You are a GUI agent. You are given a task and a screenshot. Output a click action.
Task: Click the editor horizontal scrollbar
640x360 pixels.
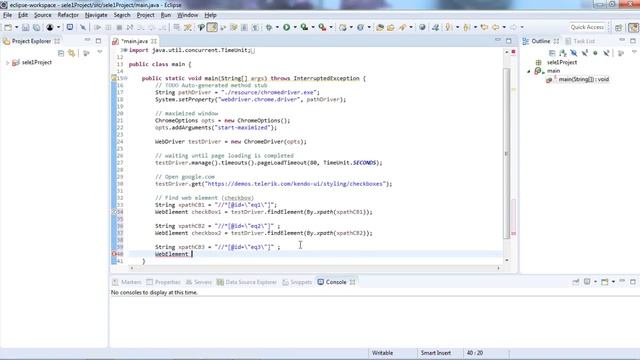point(315,268)
